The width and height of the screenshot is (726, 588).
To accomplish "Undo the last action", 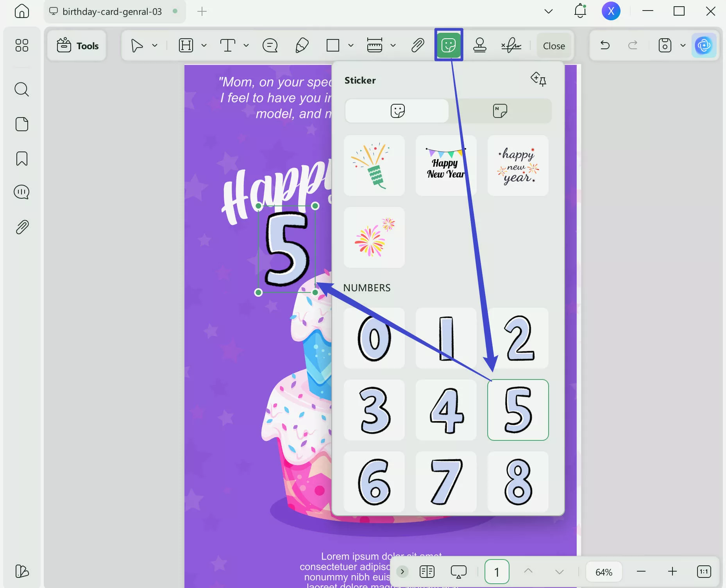I will click(x=605, y=45).
